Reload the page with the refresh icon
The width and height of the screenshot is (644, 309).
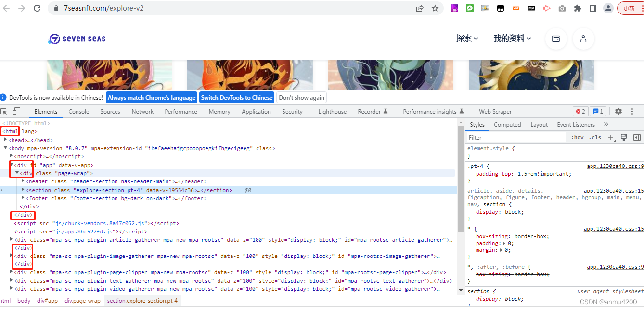[37, 8]
